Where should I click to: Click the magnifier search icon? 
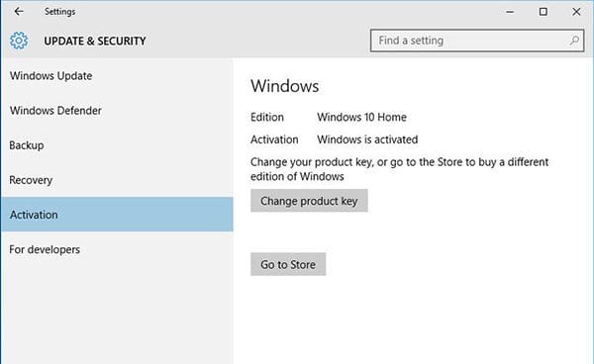(574, 41)
